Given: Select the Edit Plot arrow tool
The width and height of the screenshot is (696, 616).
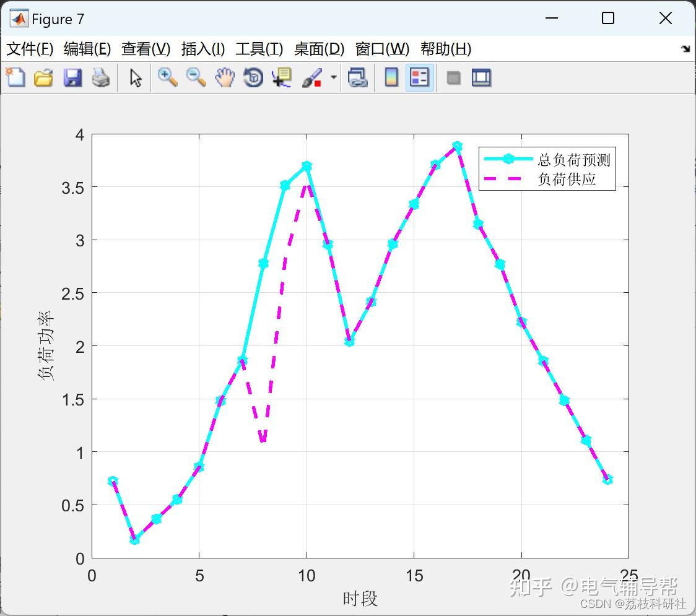Looking at the screenshot, I should pyautogui.click(x=136, y=78).
